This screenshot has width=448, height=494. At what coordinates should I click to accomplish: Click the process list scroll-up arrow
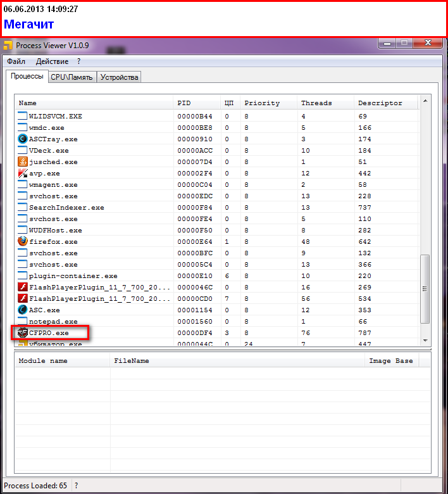click(425, 101)
